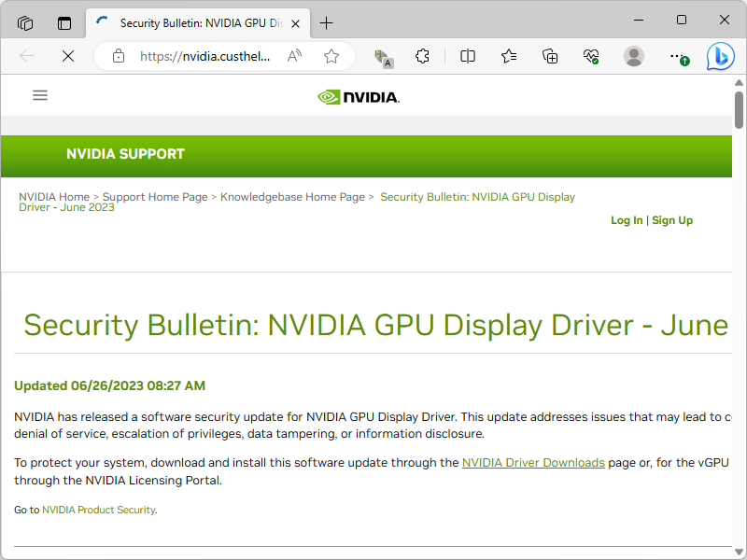Viewport: 747px width, 560px height.
Task: Open Collections panel
Action: (x=550, y=56)
